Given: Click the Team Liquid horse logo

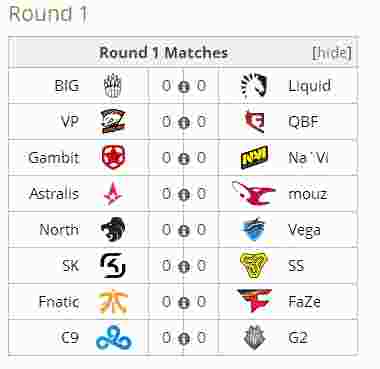Looking at the screenshot, I should tap(254, 85).
